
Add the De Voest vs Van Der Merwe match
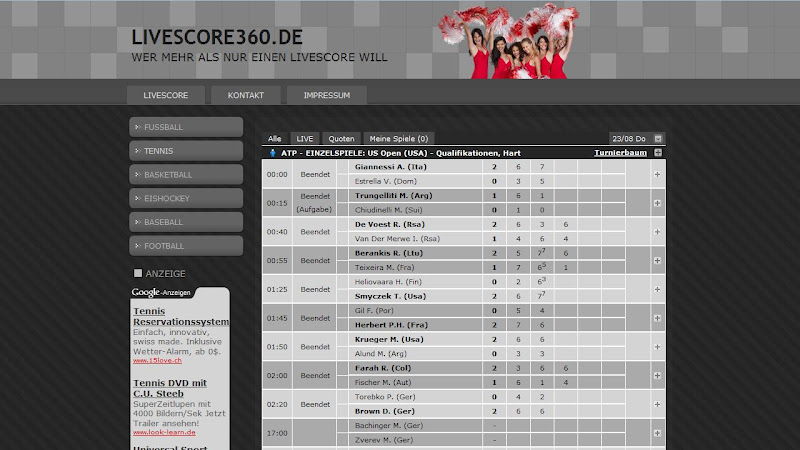click(657, 232)
